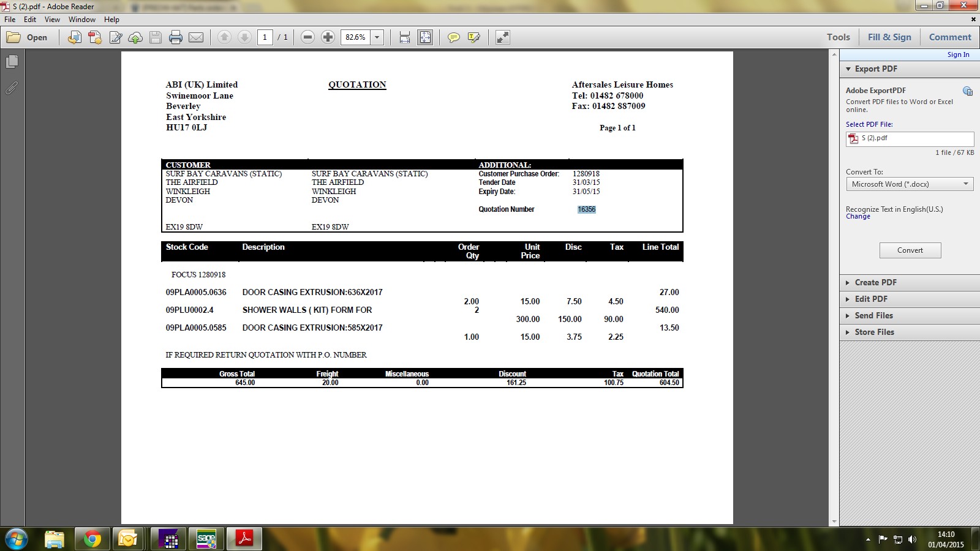Switch to the Fill & Sign pane

tap(889, 37)
